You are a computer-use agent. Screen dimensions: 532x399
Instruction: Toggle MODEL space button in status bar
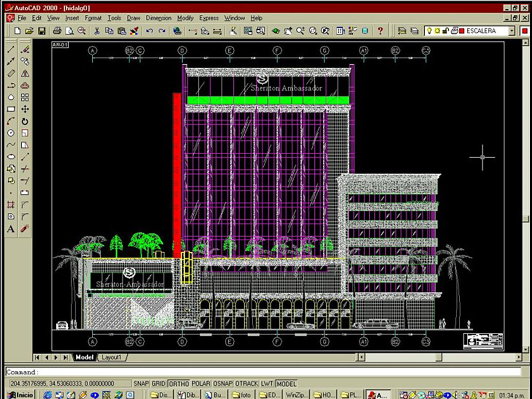pyautogui.click(x=286, y=383)
